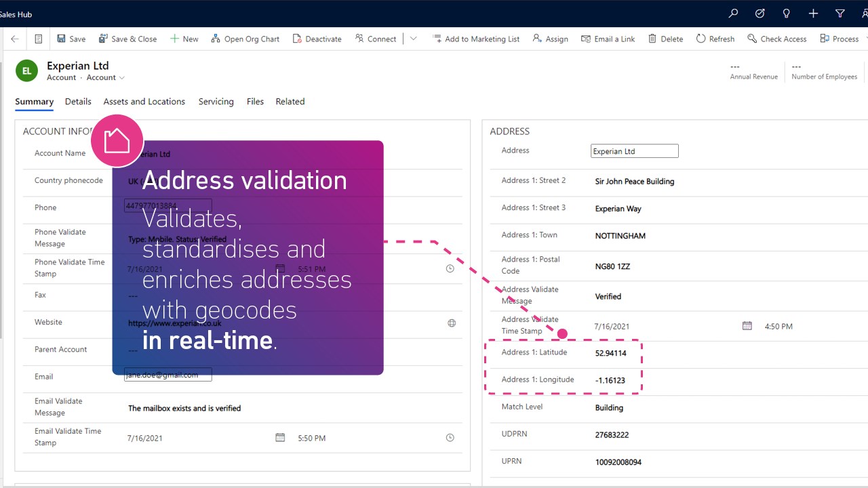868x488 pixels.
Task: Open Email Validate Time Stamp calendar icon
Action: pyautogui.click(x=280, y=438)
